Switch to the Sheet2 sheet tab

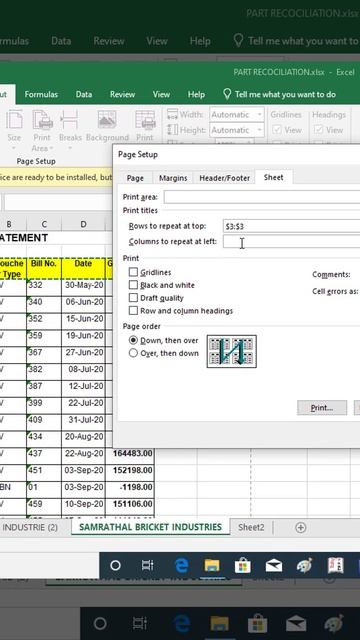pos(251,527)
